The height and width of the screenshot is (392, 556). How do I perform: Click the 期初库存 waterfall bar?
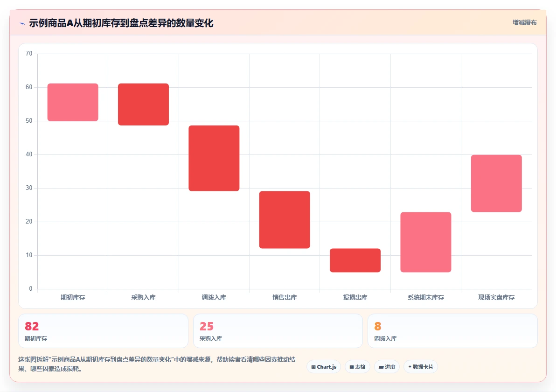click(x=73, y=102)
